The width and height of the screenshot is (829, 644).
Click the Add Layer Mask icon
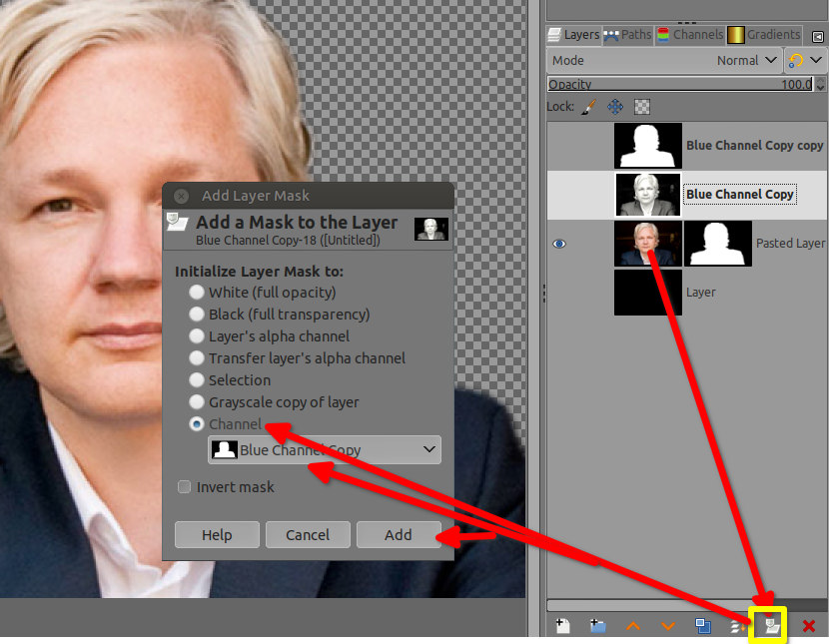772,627
